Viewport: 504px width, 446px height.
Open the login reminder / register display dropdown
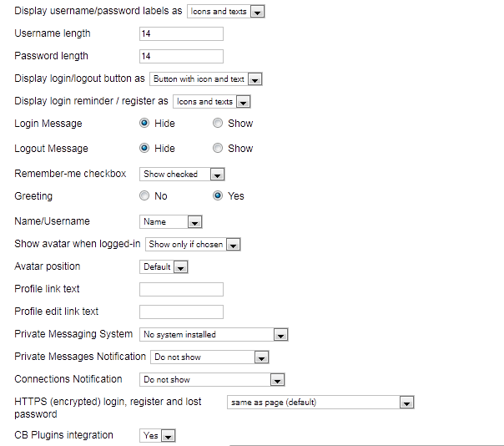(212, 102)
